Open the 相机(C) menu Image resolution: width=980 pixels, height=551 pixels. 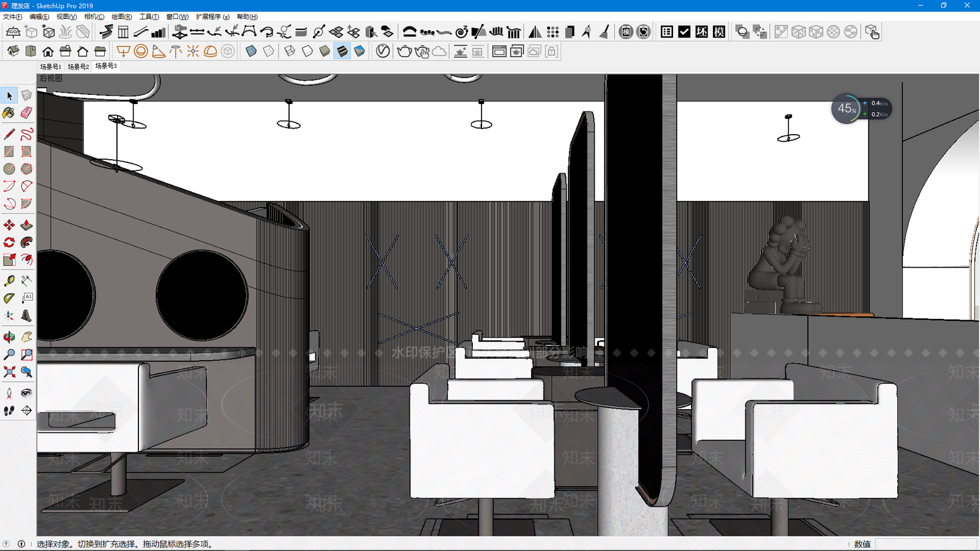[x=94, y=17]
